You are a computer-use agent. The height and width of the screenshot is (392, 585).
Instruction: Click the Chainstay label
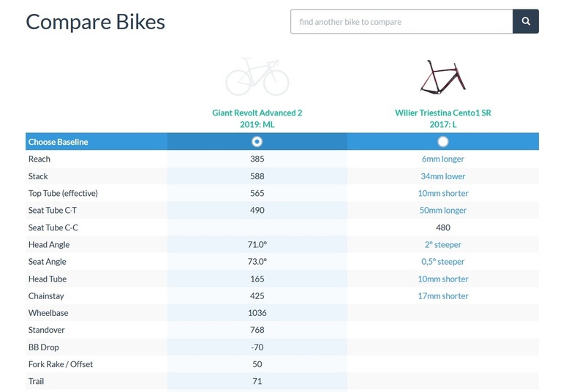click(x=46, y=296)
